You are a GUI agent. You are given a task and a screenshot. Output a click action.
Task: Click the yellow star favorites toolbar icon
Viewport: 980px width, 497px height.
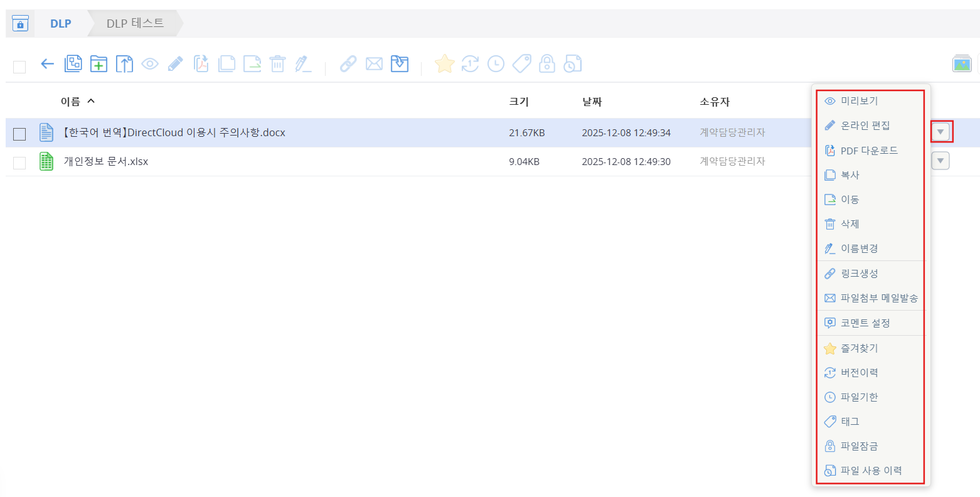[444, 63]
